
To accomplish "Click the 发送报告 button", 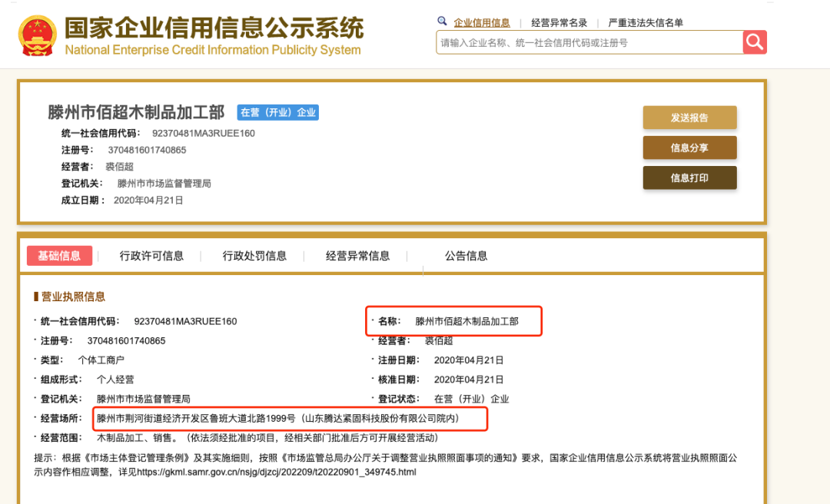I will click(x=689, y=118).
